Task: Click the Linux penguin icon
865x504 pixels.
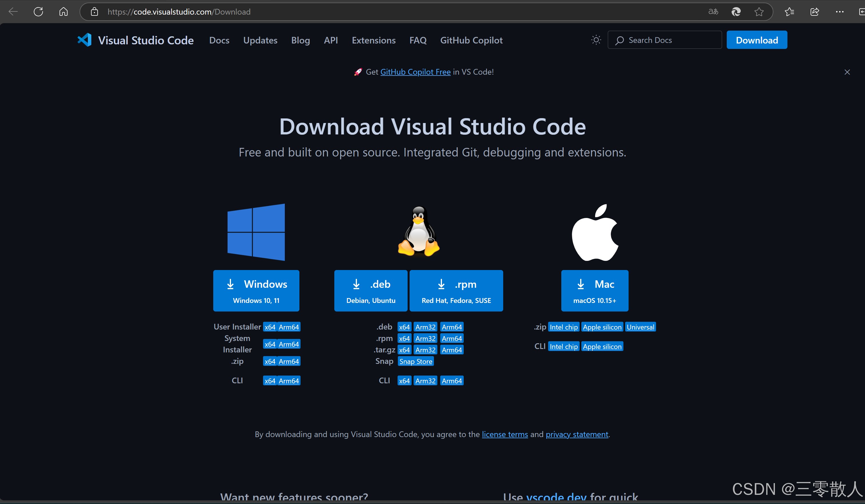Action: point(419,232)
